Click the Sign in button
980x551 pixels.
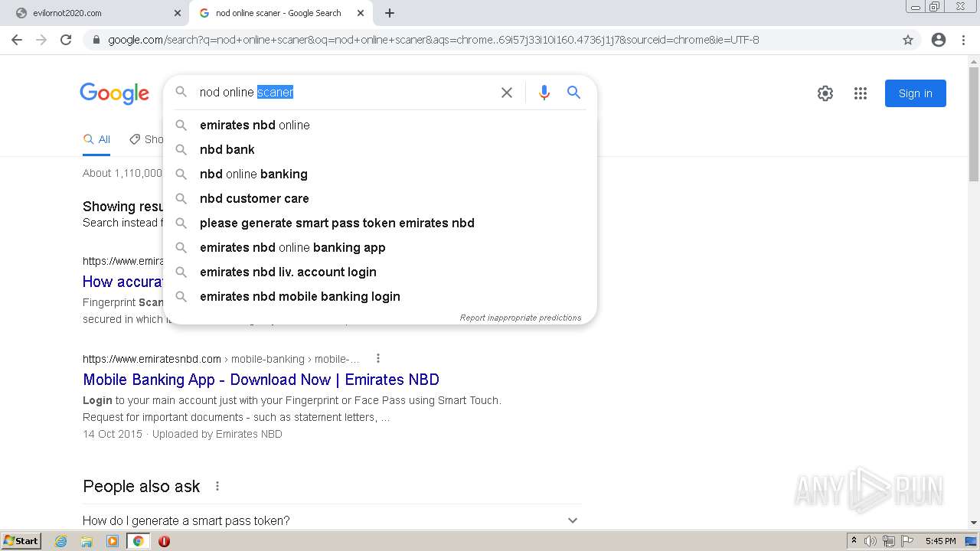916,93
